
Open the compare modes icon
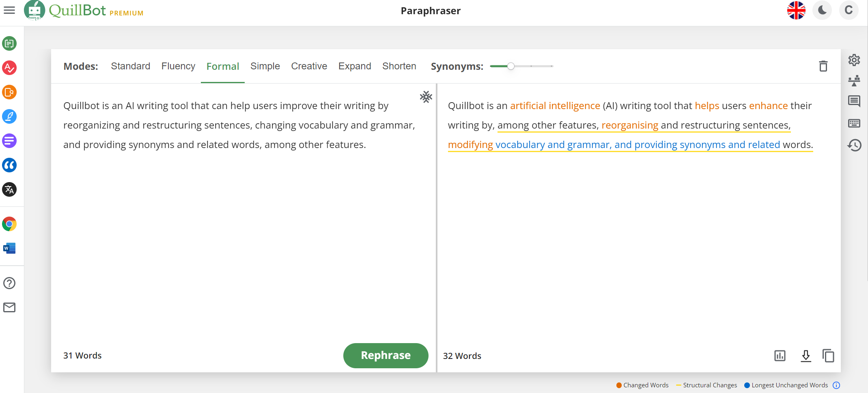pyautogui.click(x=854, y=81)
